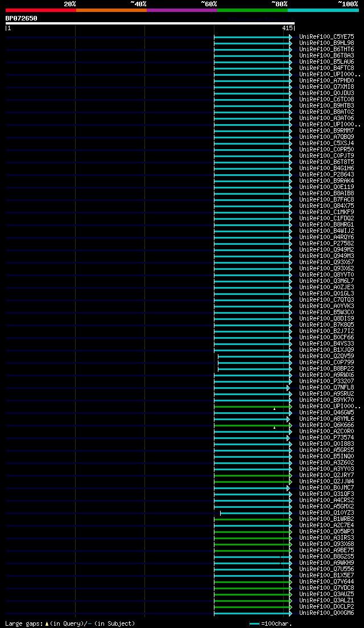This screenshot has width=364, height=628.
Task: Select hit label UniRef100_B5INQ0
Action: 326,456
